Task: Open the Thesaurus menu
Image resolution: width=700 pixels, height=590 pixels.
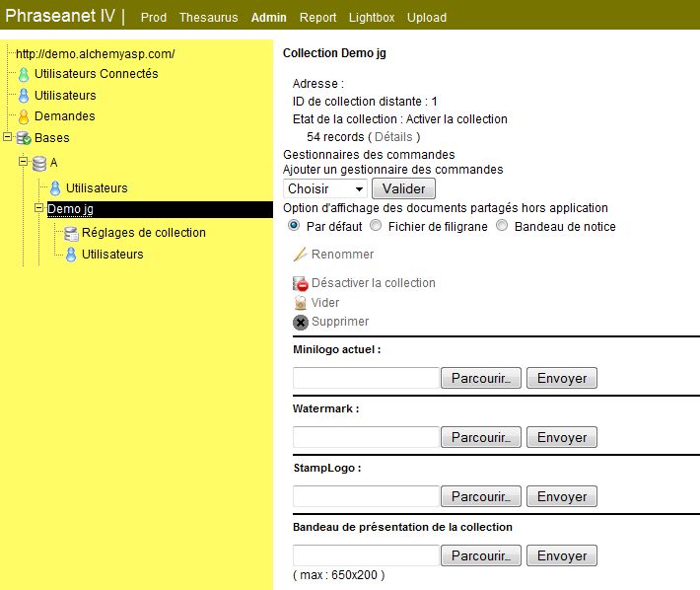Action: coord(208,18)
